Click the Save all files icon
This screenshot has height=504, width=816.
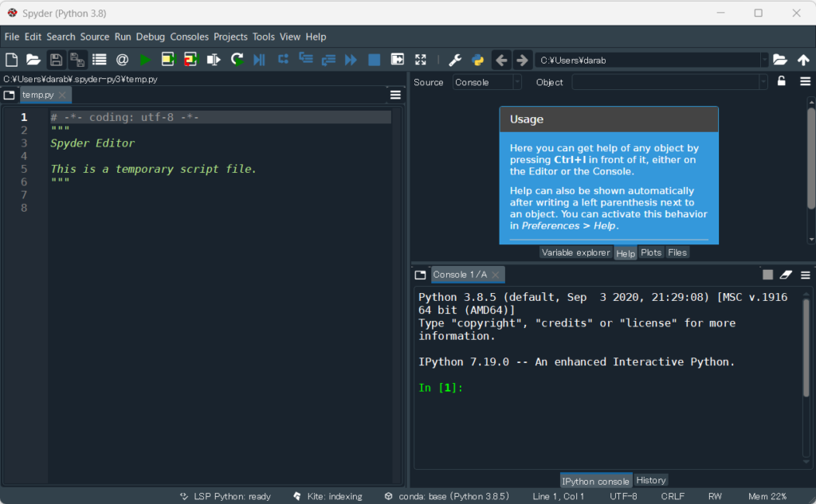click(77, 60)
